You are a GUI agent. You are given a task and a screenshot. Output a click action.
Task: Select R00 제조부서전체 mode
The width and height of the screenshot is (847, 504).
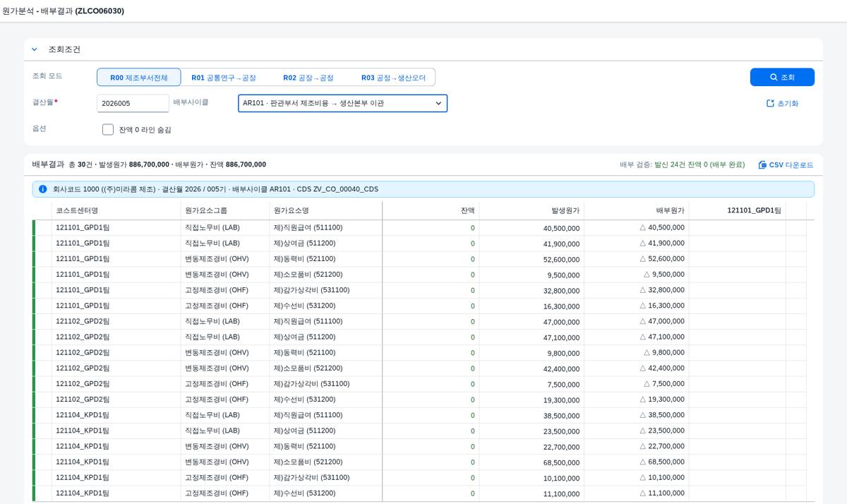pos(139,78)
